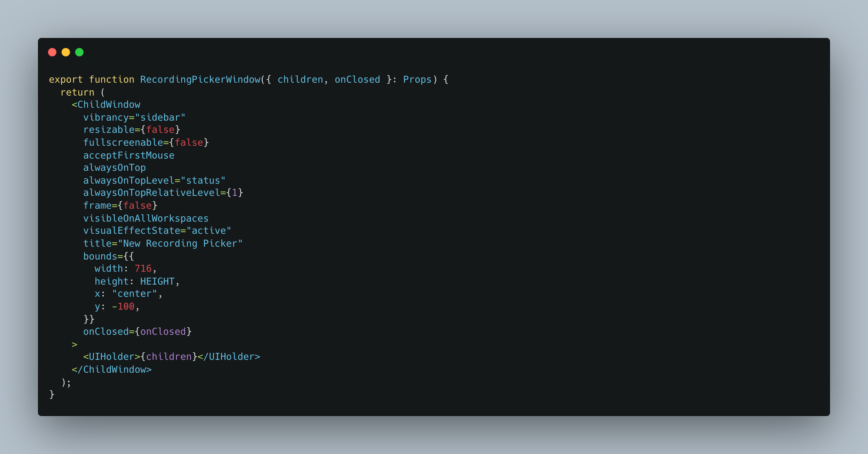
Task: Click the "center" x value
Action: click(x=134, y=294)
